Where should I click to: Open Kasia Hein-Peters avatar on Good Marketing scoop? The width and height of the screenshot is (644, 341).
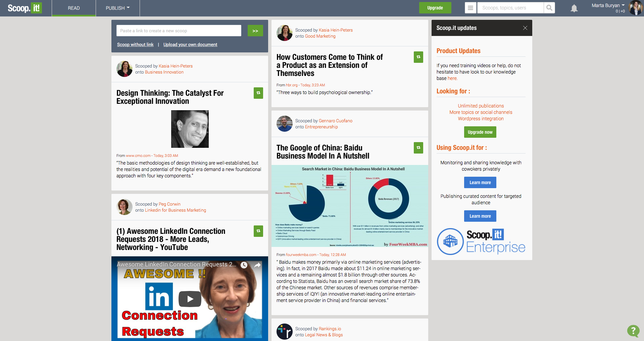point(285,33)
